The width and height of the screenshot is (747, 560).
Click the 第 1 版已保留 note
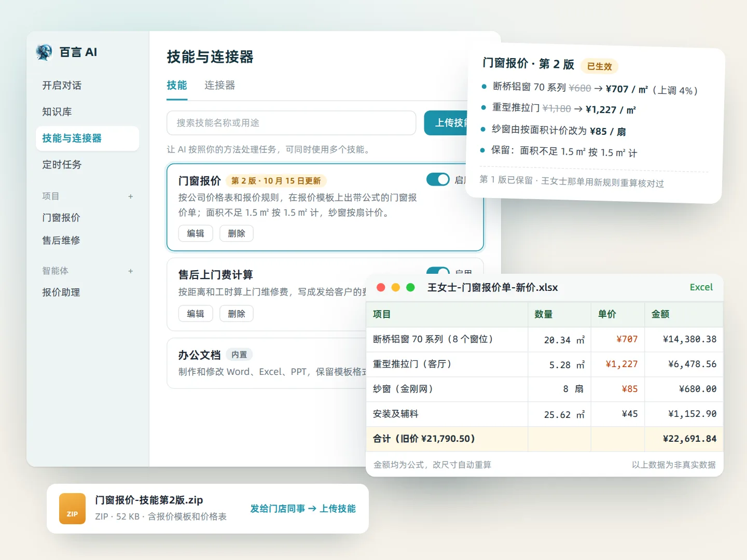572,181
